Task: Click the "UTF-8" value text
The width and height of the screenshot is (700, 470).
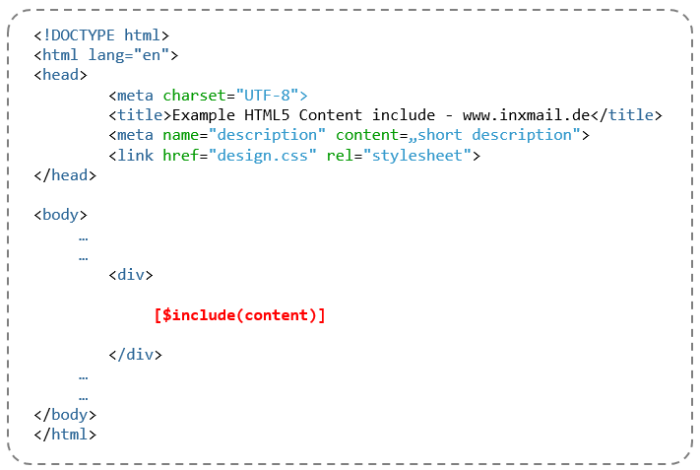Action: point(267,95)
